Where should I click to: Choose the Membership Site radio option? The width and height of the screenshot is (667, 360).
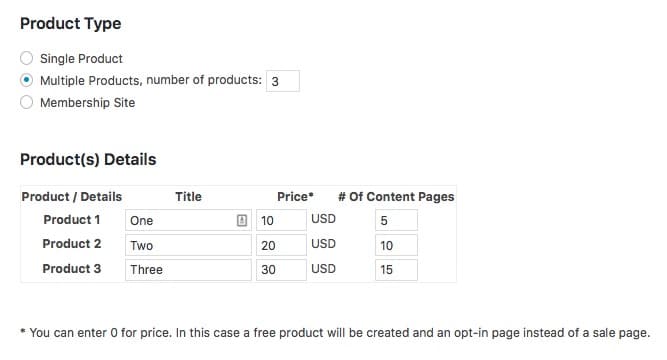pyautogui.click(x=26, y=102)
